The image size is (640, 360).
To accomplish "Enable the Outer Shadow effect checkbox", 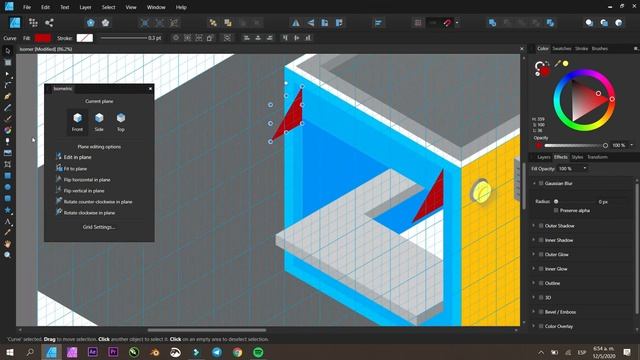I will pyautogui.click(x=541, y=226).
